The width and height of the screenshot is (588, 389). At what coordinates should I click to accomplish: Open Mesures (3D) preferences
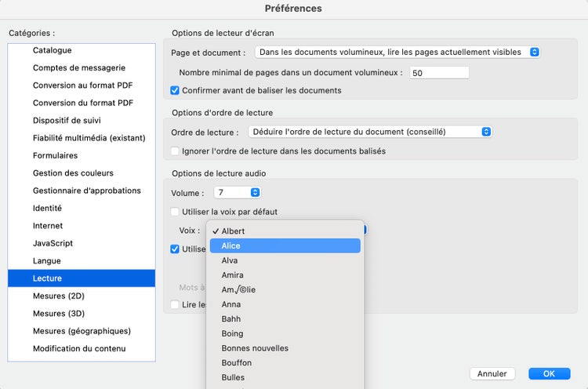(60, 314)
